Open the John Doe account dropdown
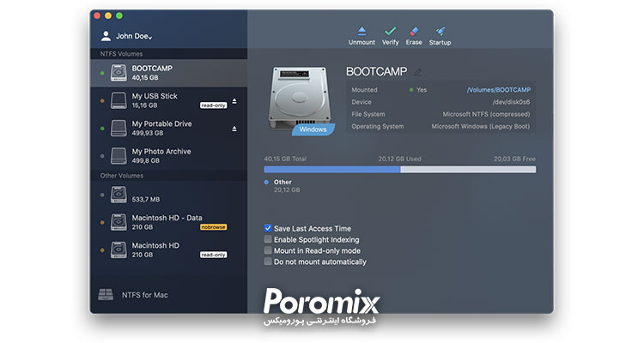Image resolution: width=644 pixels, height=343 pixels. click(129, 37)
